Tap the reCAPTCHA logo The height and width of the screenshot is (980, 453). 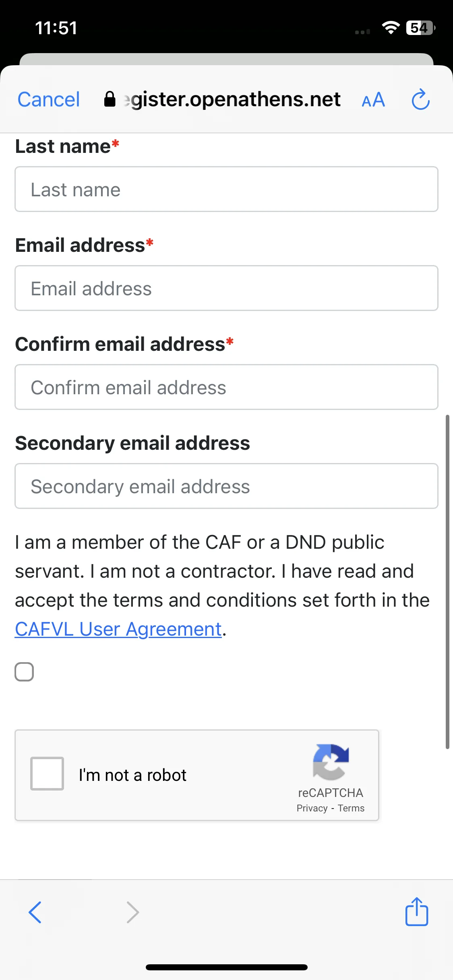331,762
